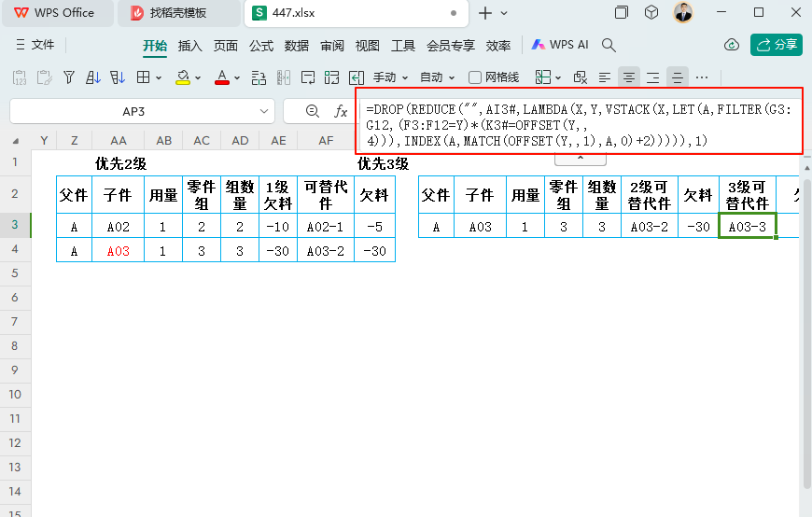Screen dimensions: 812x517
Task: Click the cube icon in title bar
Action: tap(651, 12)
